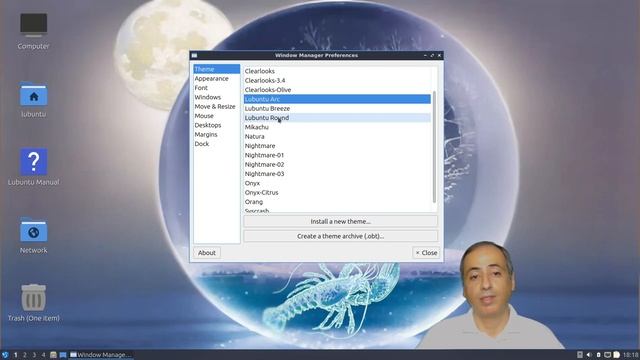The width and height of the screenshot is (640, 360).
Task: Select the Lubuntu Breeze theme
Action: coord(337,109)
